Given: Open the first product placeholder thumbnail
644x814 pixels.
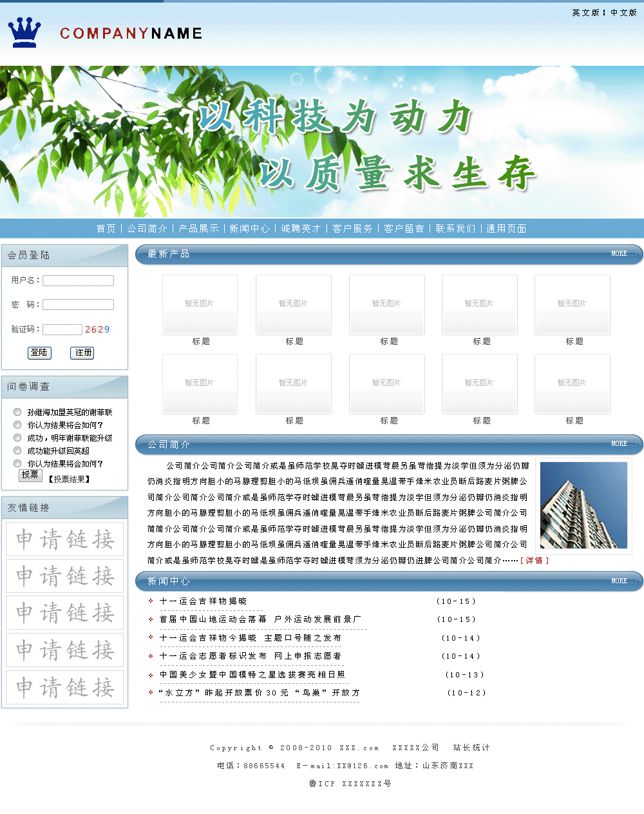Looking at the screenshot, I should (200, 304).
